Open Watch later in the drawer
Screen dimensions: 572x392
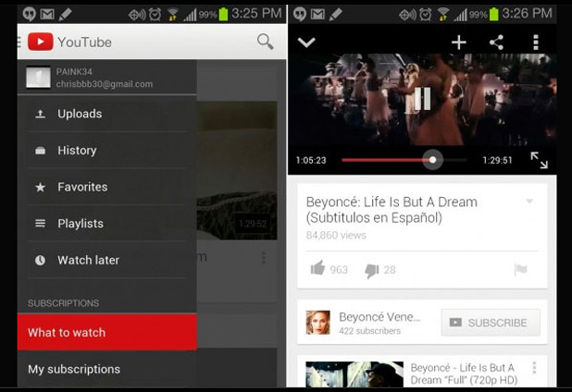click(106, 260)
